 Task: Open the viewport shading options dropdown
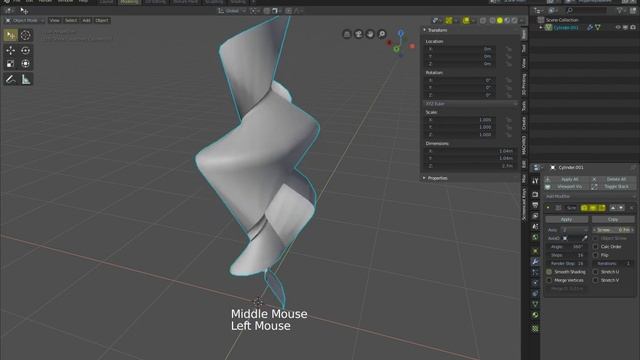(x=522, y=20)
